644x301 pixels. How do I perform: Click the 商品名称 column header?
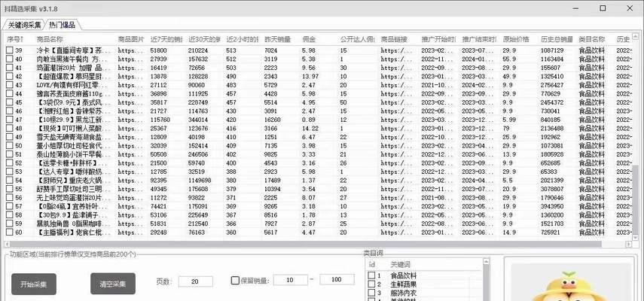coord(50,39)
